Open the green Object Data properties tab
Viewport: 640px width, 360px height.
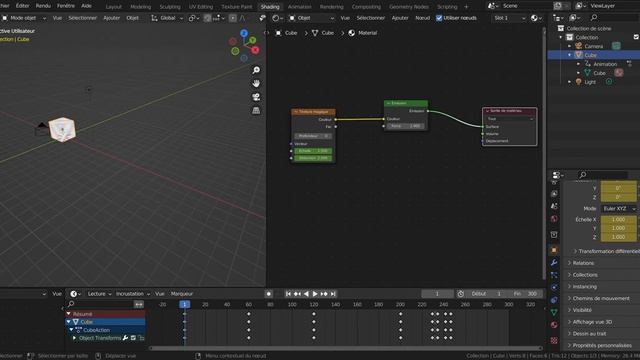click(x=554, y=312)
